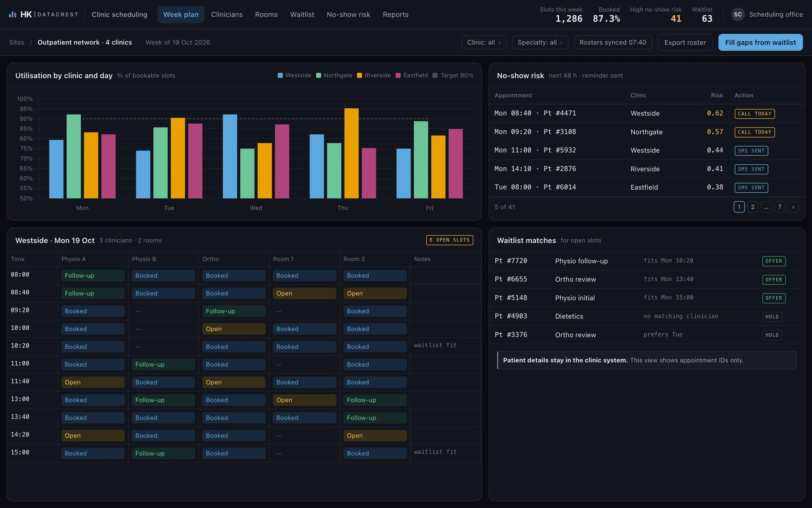Viewport: 812px width, 508px height.
Task: Open the SC user avatar
Action: pyautogui.click(x=738, y=14)
